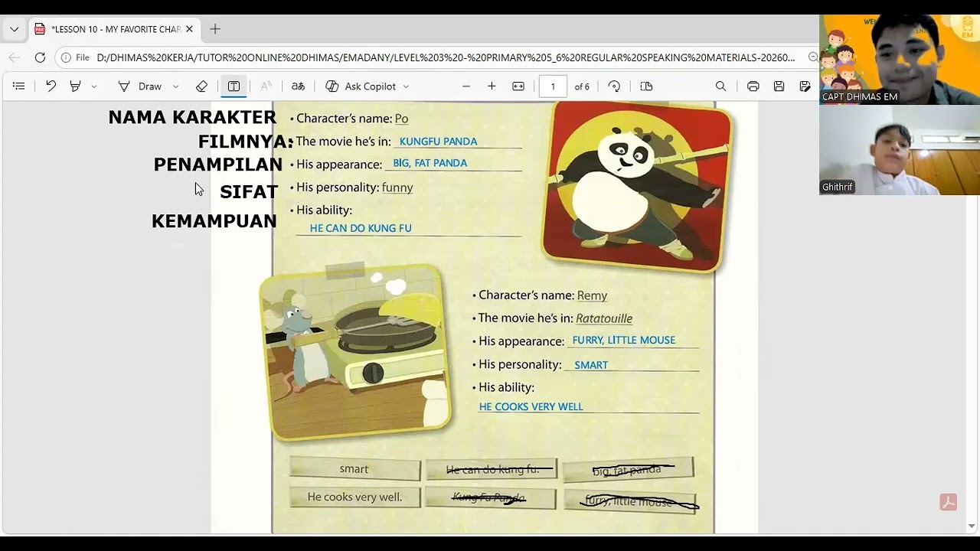980x551 pixels.
Task: Click the Kung Fu Panda Po picture
Action: click(636, 186)
